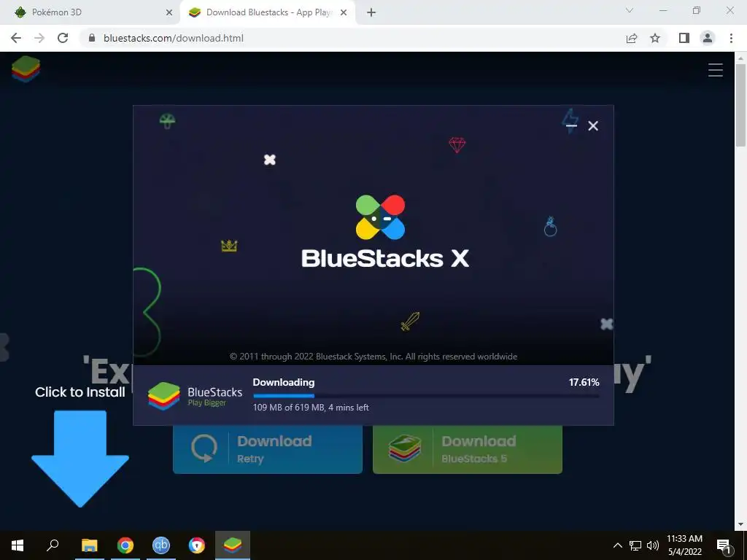Click the share page icon in address bar
The width and height of the screenshot is (747, 560).
(x=632, y=38)
